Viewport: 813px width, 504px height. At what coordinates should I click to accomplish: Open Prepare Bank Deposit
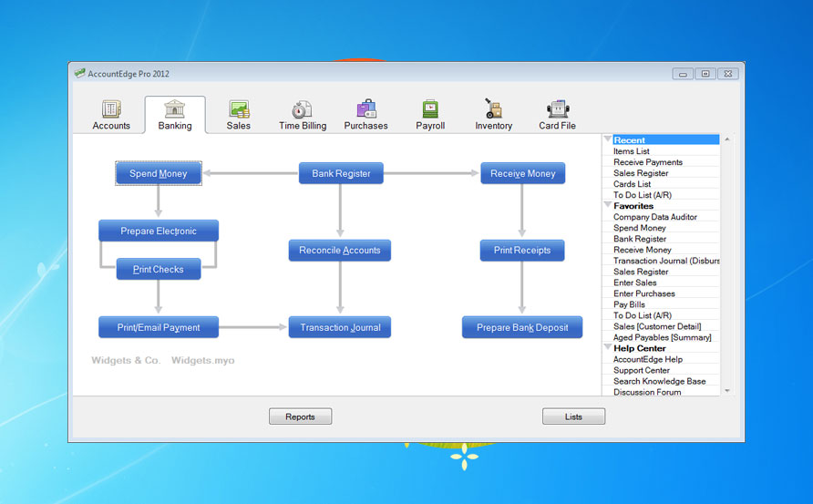point(522,327)
